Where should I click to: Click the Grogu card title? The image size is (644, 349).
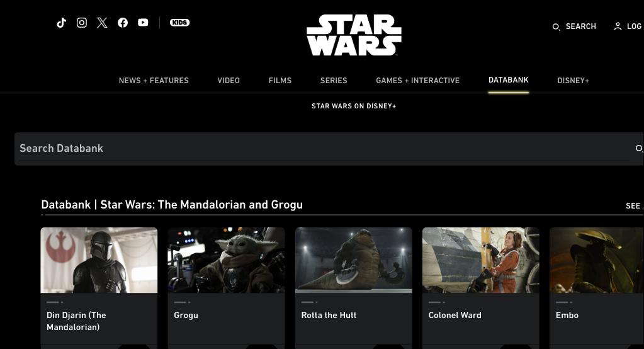[186, 315]
